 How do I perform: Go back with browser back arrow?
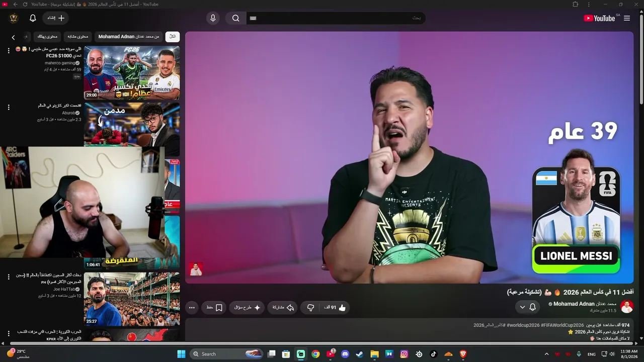point(15,4)
